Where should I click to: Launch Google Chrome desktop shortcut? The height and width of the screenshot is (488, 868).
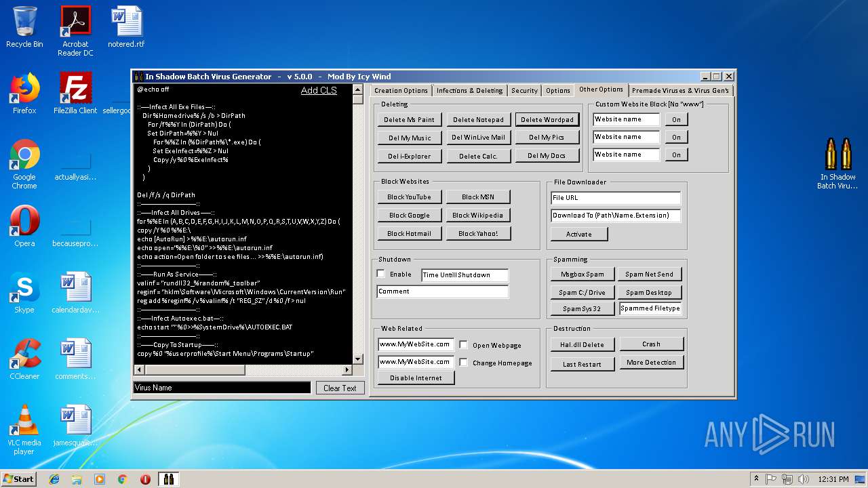click(x=24, y=164)
